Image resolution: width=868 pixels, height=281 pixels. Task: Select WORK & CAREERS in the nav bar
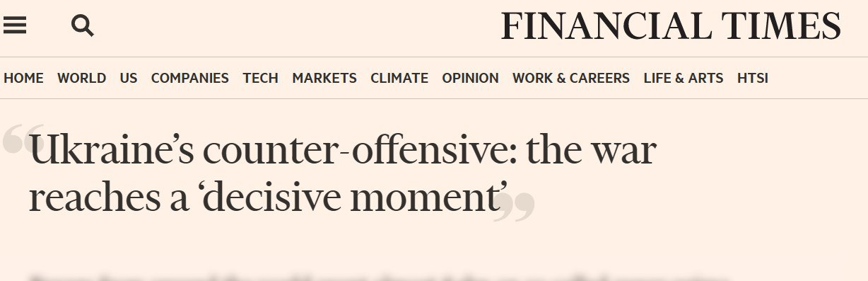click(x=571, y=79)
